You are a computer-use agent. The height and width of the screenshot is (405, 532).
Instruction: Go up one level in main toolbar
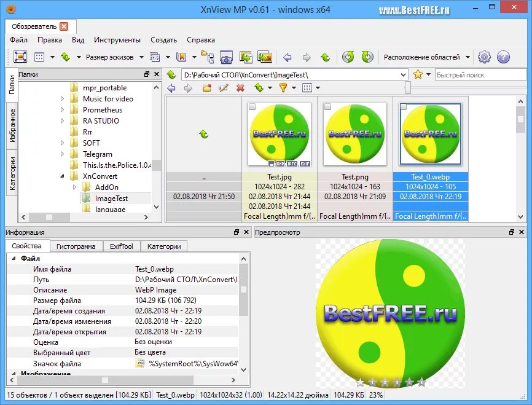click(326, 57)
